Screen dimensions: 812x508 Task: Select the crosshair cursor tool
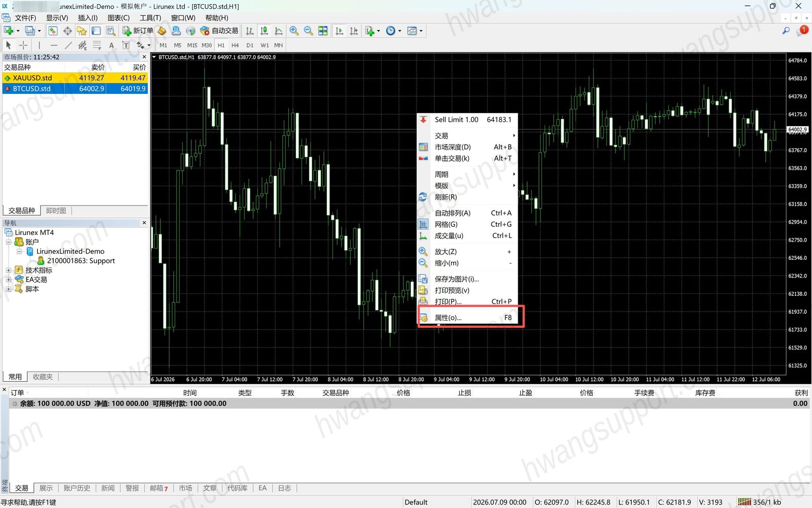[x=23, y=45]
